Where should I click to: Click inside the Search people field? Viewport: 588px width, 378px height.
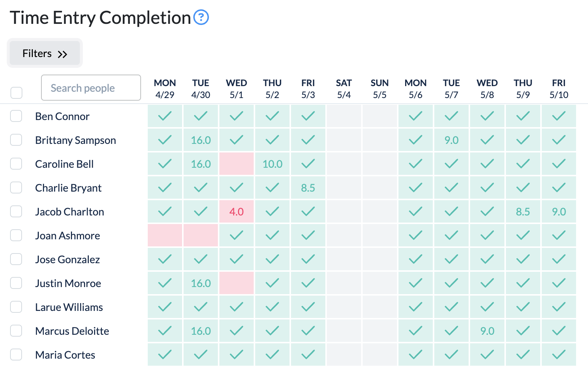tap(91, 88)
